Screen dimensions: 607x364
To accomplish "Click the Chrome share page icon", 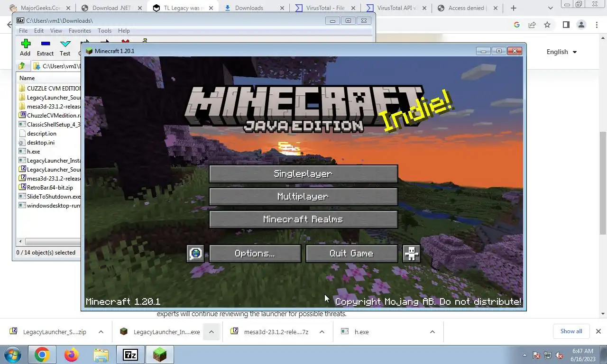I will click(532, 25).
